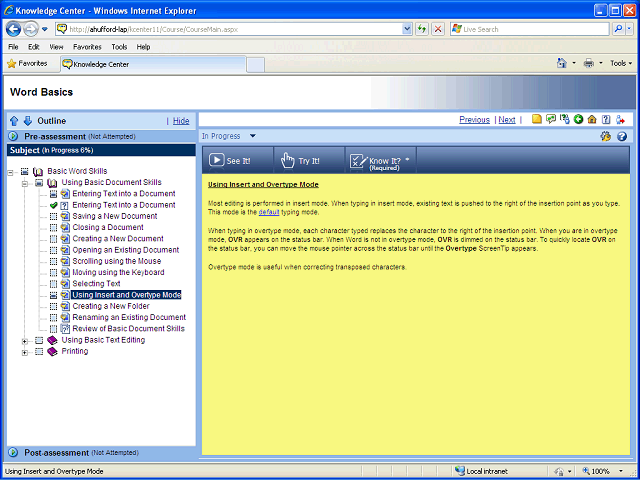The width and height of the screenshot is (640, 480).
Task: Open the IE Tools dropdown in command bar
Action: [x=621, y=63]
